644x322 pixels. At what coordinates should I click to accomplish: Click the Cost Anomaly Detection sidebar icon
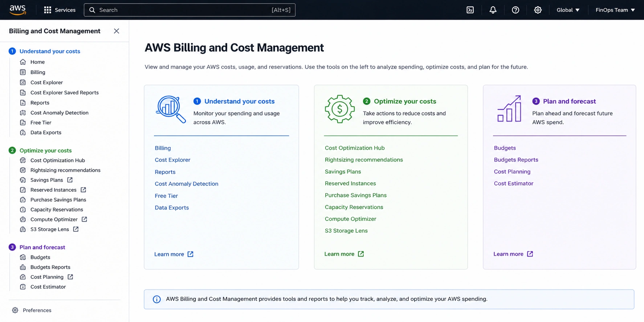[x=23, y=113]
